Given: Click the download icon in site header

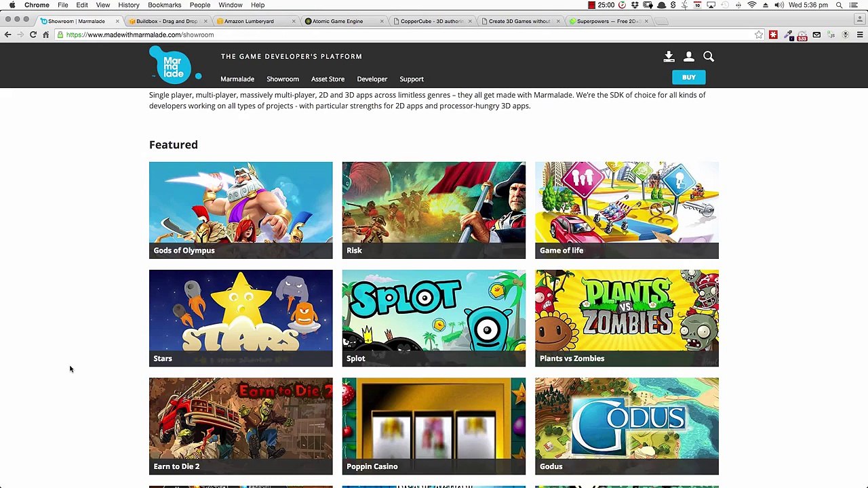Looking at the screenshot, I should pyautogui.click(x=669, y=57).
